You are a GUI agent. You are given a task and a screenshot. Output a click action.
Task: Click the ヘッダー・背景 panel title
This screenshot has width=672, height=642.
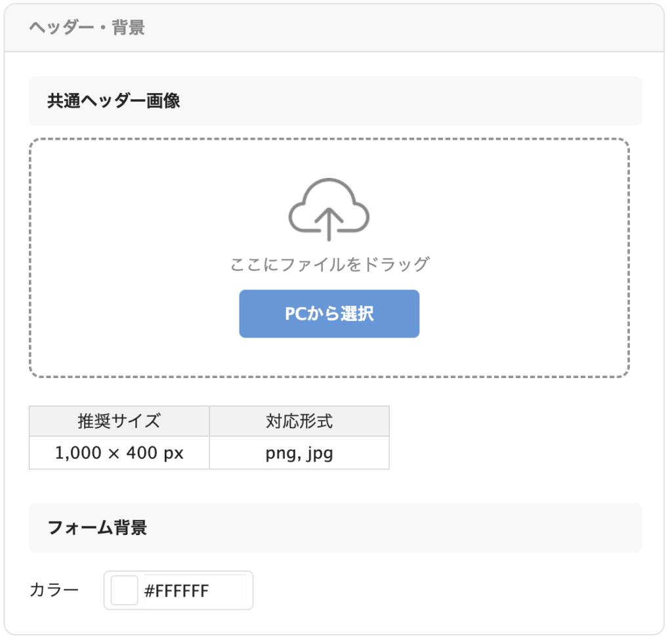click(87, 28)
